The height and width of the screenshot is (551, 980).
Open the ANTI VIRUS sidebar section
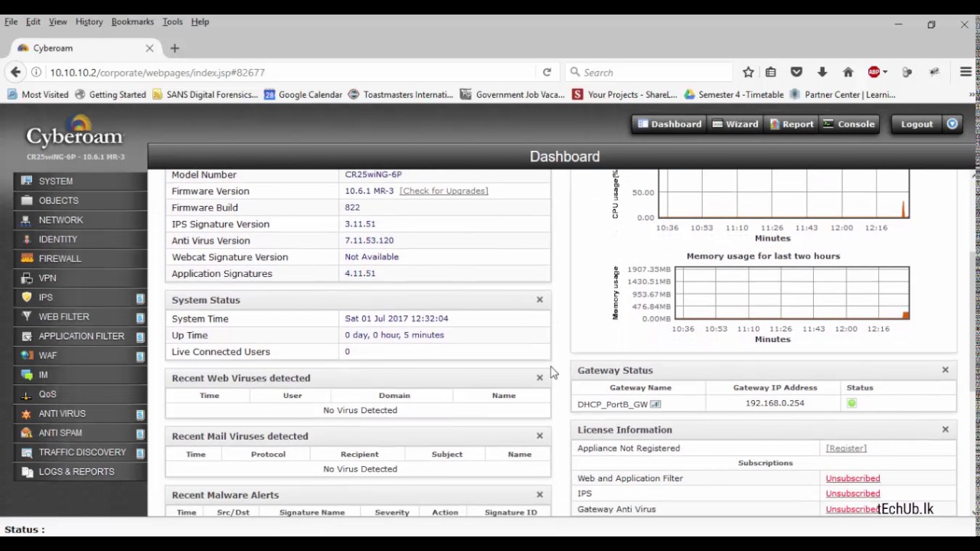80,414
